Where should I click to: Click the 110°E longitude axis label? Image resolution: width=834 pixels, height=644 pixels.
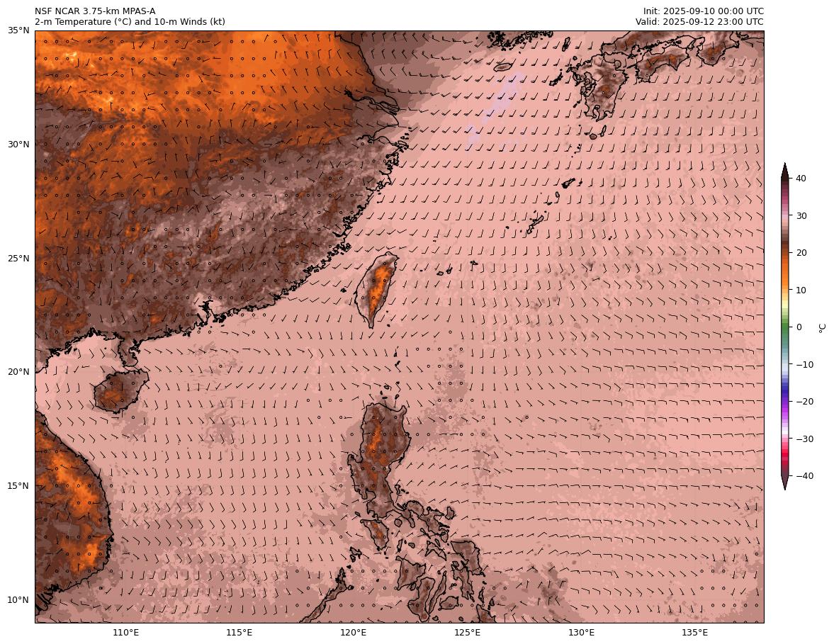click(x=125, y=633)
